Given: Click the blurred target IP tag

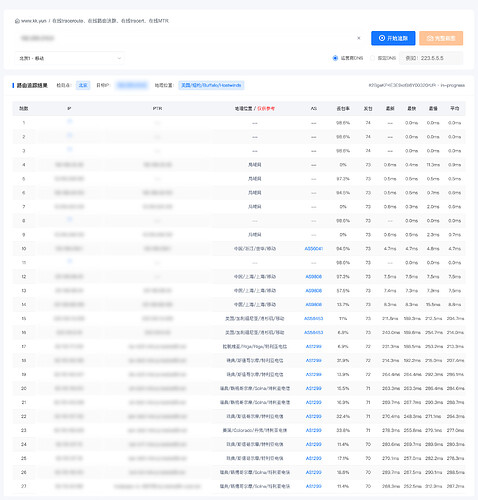Looking at the screenshot, I should pyautogui.click(x=132, y=85).
